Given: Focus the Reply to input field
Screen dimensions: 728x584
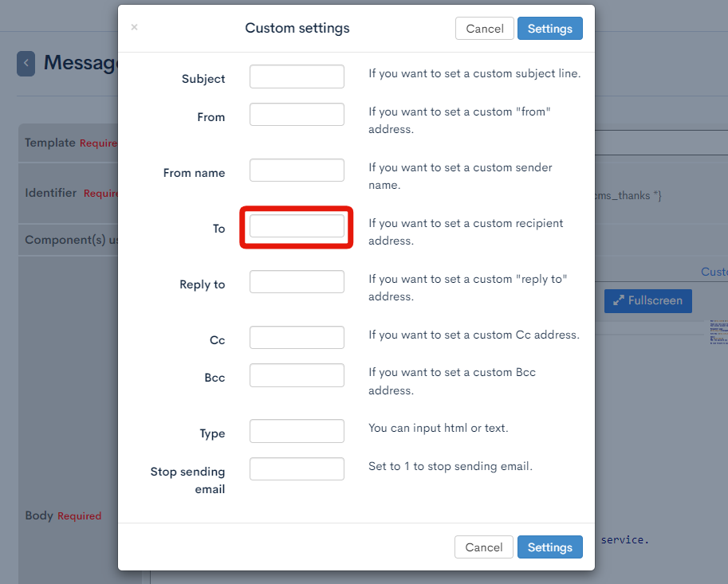Looking at the screenshot, I should click(296, 281).
